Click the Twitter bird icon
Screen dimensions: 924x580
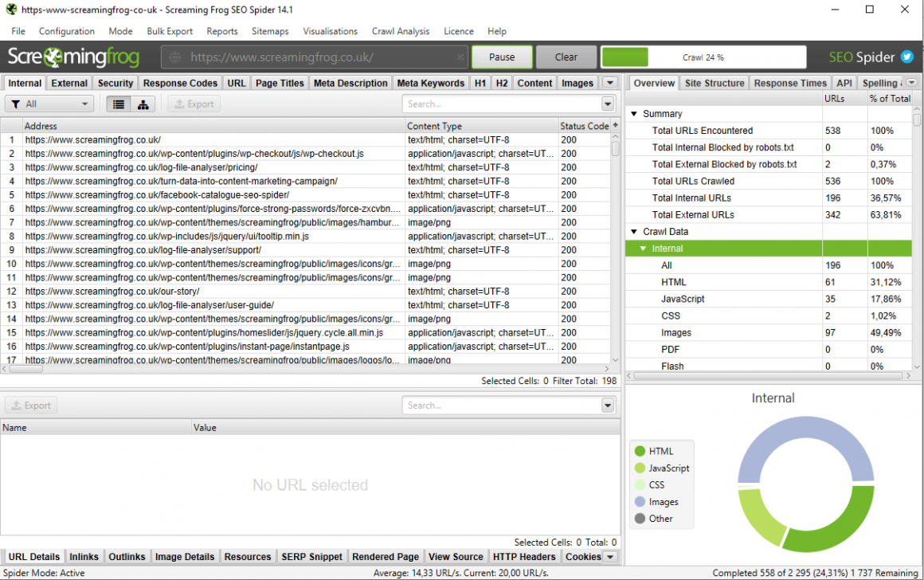[x=906, y=57]
